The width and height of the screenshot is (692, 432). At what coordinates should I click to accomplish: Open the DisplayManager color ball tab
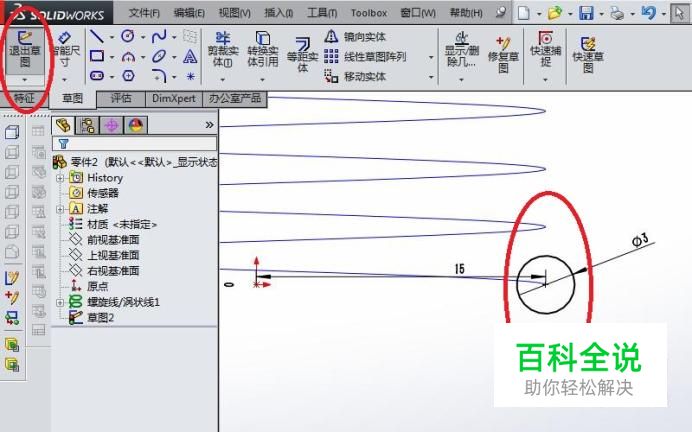click(135, 126)
